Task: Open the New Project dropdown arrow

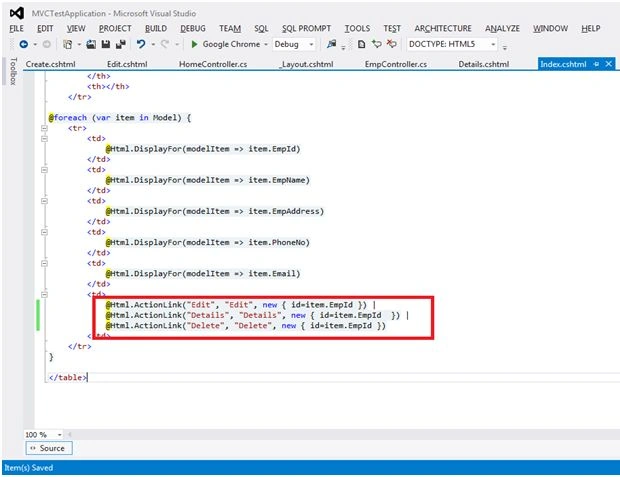Action: pos(79,45)
